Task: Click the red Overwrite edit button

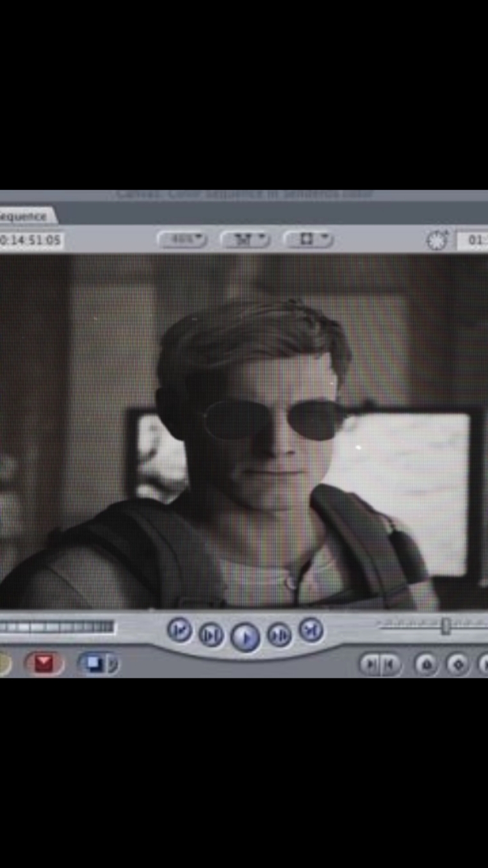Action: 44,663
